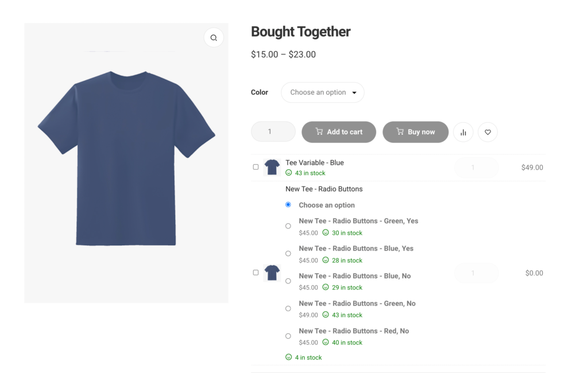Screen dimensions: 588x373
Task: Click the magnifier zoom icon on product image
Action: coord(214,38)
